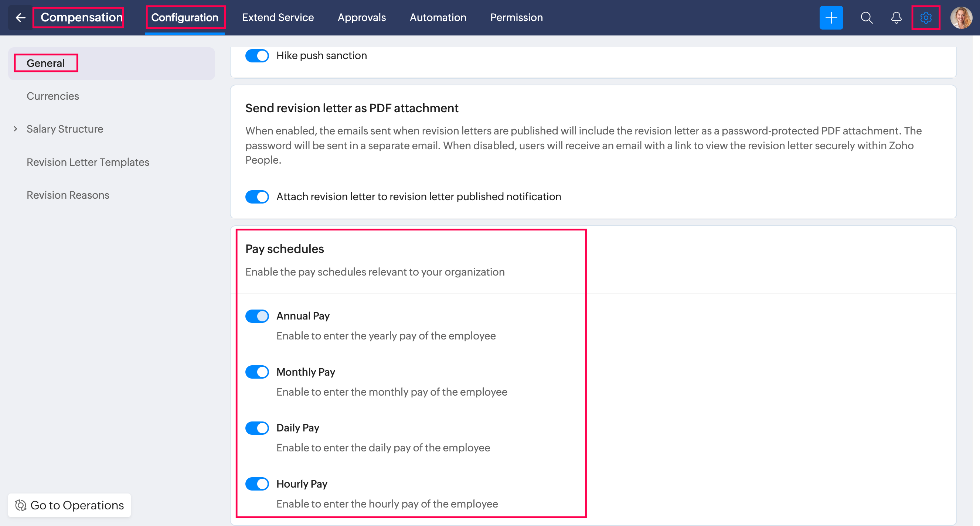
Task: Turn off the Daily Pay toggle
Action: point(257,428)
